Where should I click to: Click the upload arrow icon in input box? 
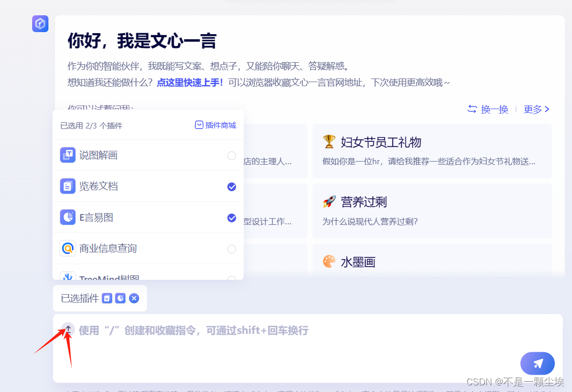68,329
